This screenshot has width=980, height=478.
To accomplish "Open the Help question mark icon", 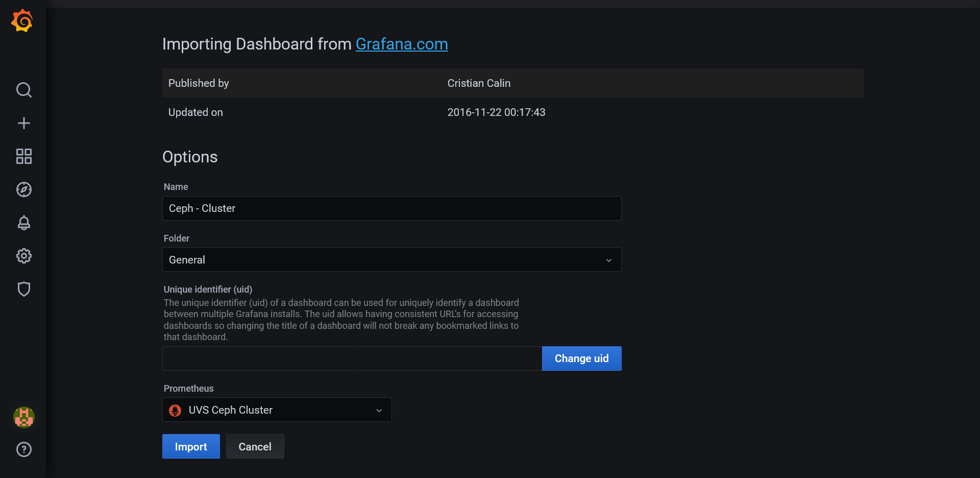I will [24, 449].
